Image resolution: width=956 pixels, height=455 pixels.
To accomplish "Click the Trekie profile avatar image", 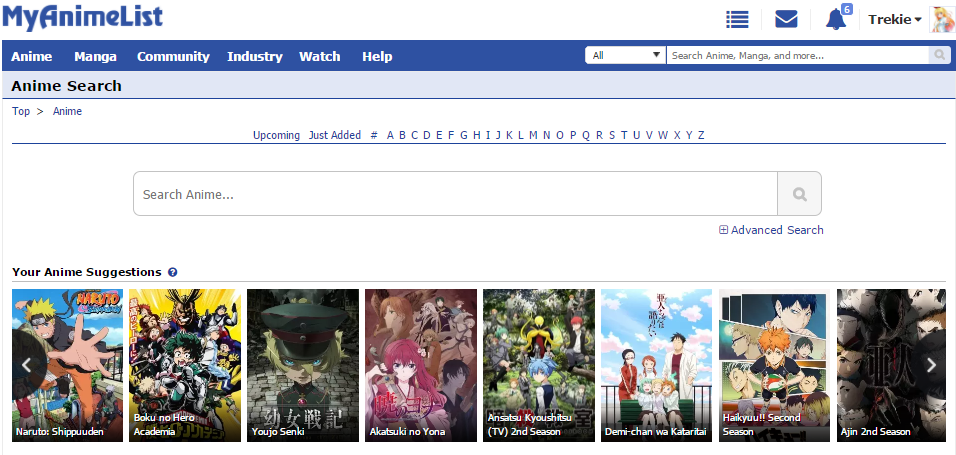I will (x=942, y=20).
